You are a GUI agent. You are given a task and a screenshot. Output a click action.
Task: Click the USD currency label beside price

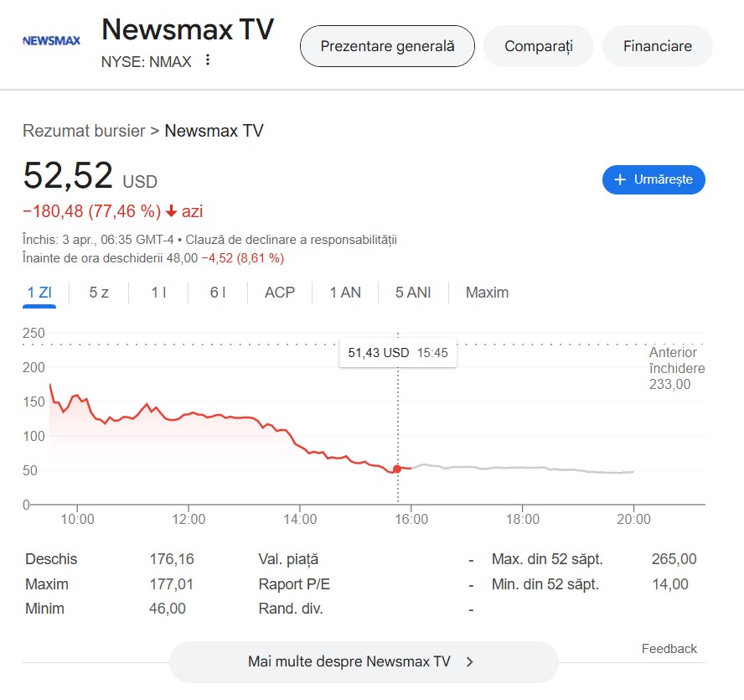click(x=140, y=182)
